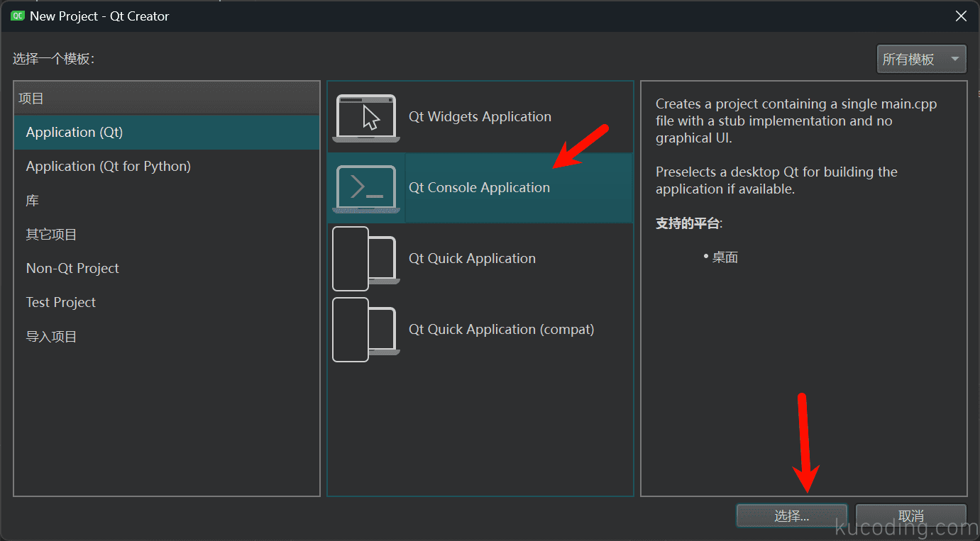Close the New Project dialog
The image size is (980, 541).
point(961,16)
